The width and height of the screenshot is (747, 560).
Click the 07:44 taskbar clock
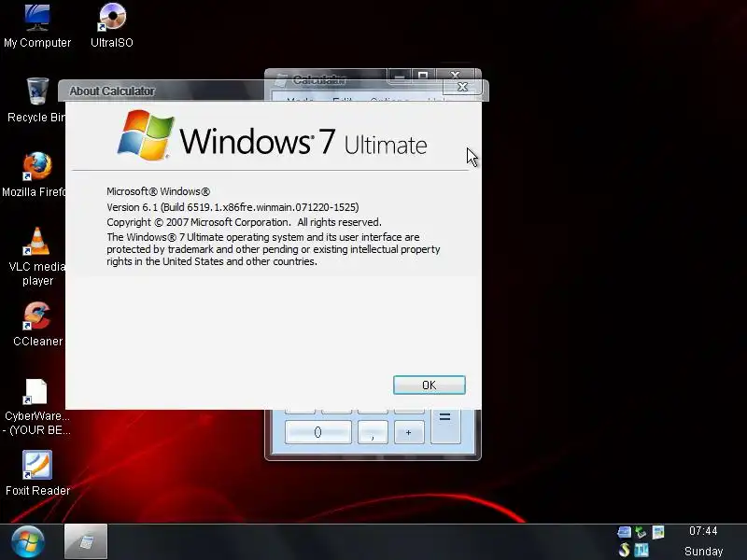(x=703, y=531)
